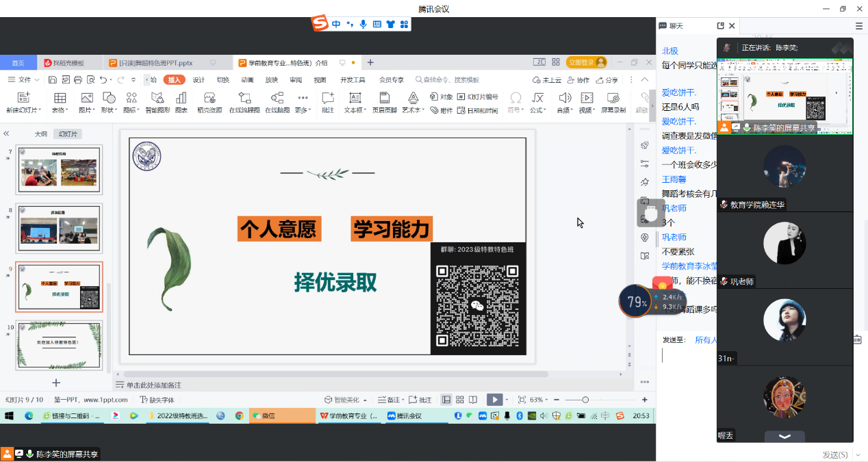Viewport: 868px width, 462px height.
Task: Expand more participants in video strip
Action: (784, 436)
